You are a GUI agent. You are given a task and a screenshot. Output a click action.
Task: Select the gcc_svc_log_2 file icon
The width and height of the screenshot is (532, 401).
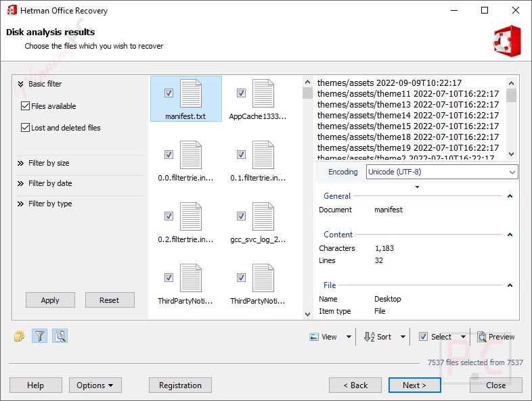[x=263, y=216]
